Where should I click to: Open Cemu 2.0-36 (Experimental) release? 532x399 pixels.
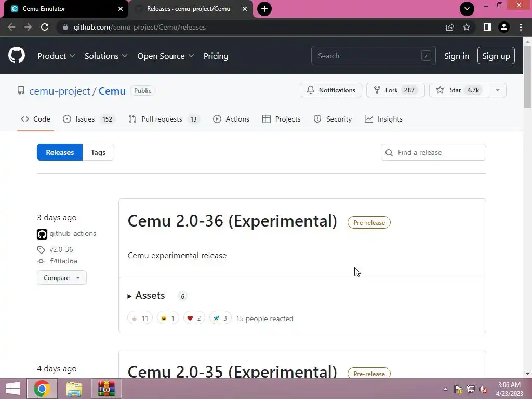pyautogui.click(x=232, y=221)
